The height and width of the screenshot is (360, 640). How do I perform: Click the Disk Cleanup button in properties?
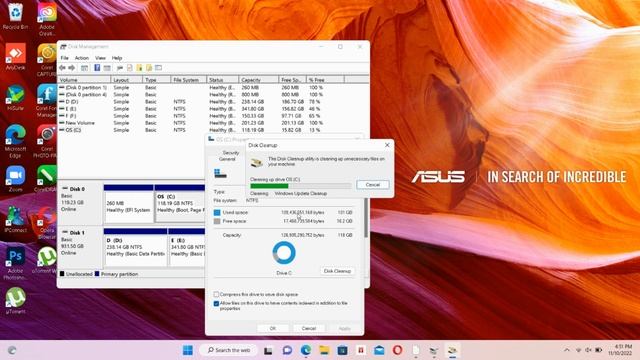337,271
